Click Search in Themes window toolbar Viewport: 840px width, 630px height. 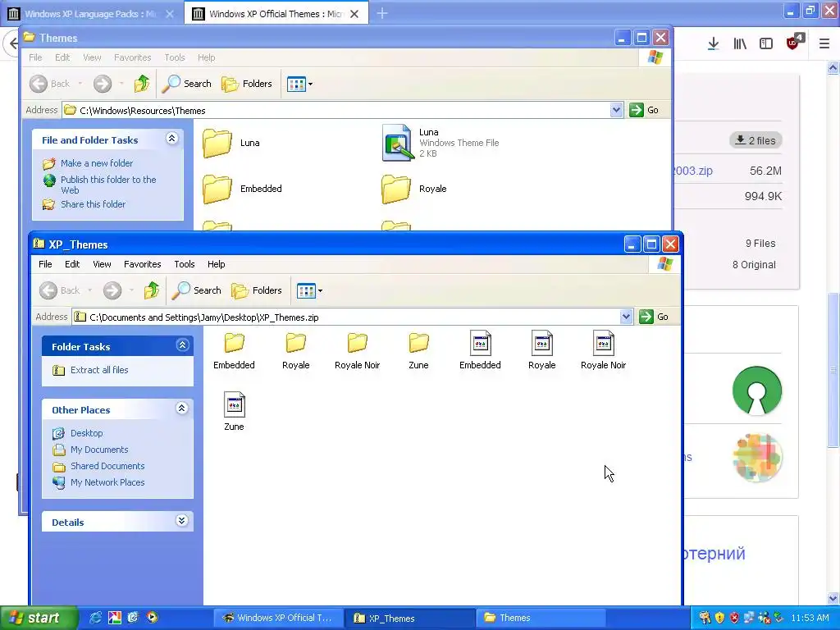point(187,84)
